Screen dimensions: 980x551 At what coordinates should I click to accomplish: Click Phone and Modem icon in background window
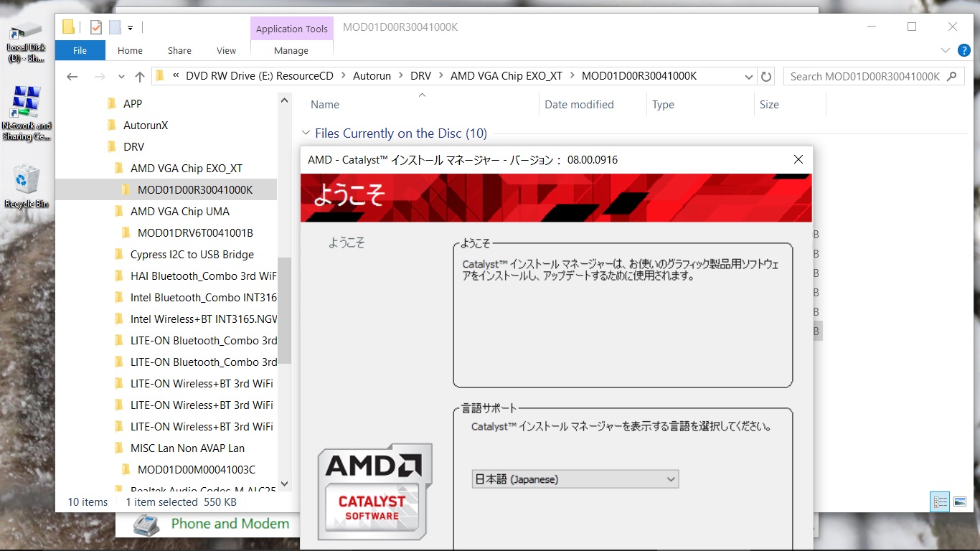[146, 524]
